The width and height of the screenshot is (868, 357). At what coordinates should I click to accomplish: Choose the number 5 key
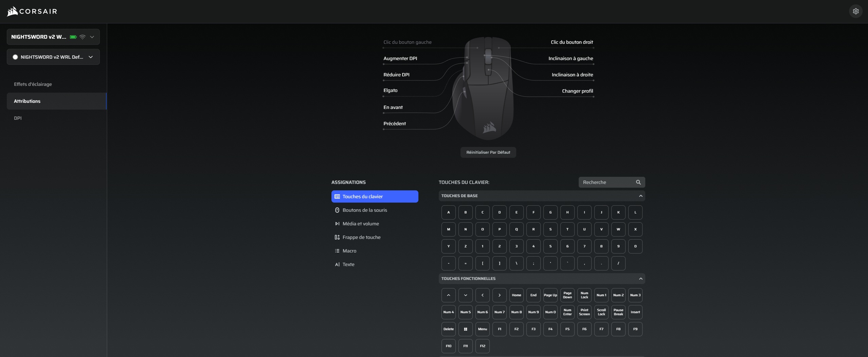[x=550, y=246]
